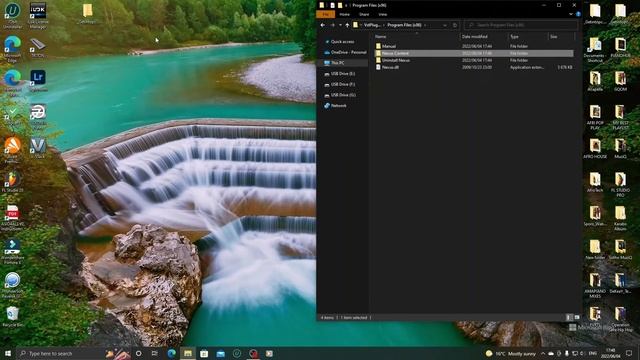
Task: Open the File tab in Explorer
Action: 325,14
